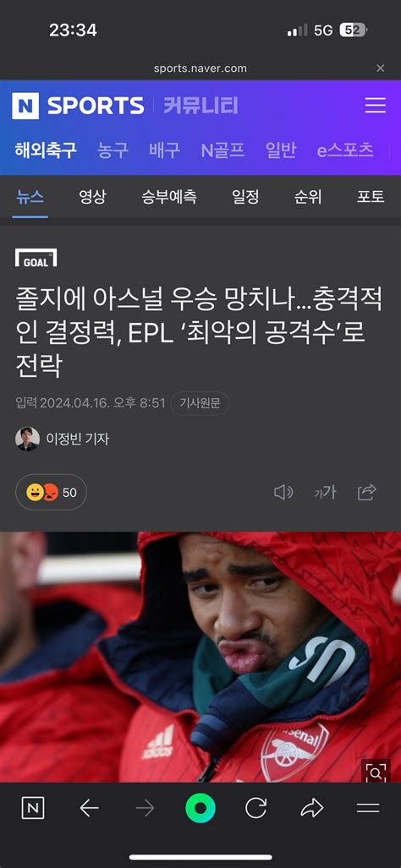Switch to the 순위 tab
Screen dimensions: 401x868
(x=308, y=197)
